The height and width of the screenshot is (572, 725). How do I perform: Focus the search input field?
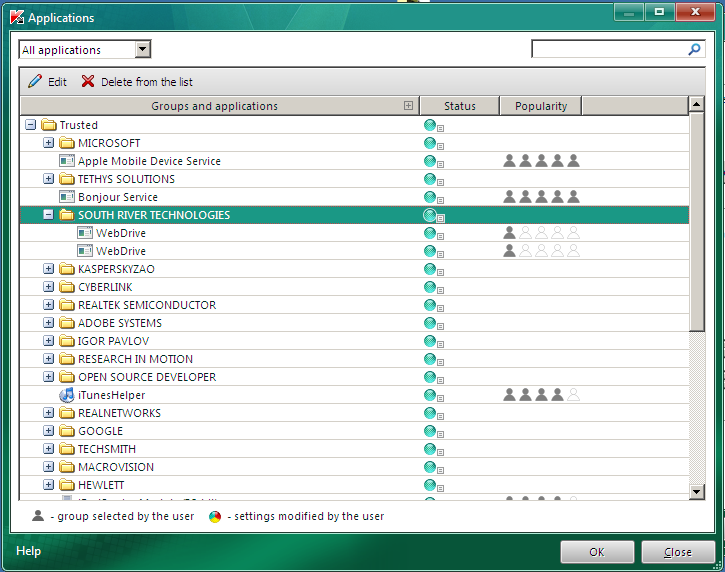608,49
